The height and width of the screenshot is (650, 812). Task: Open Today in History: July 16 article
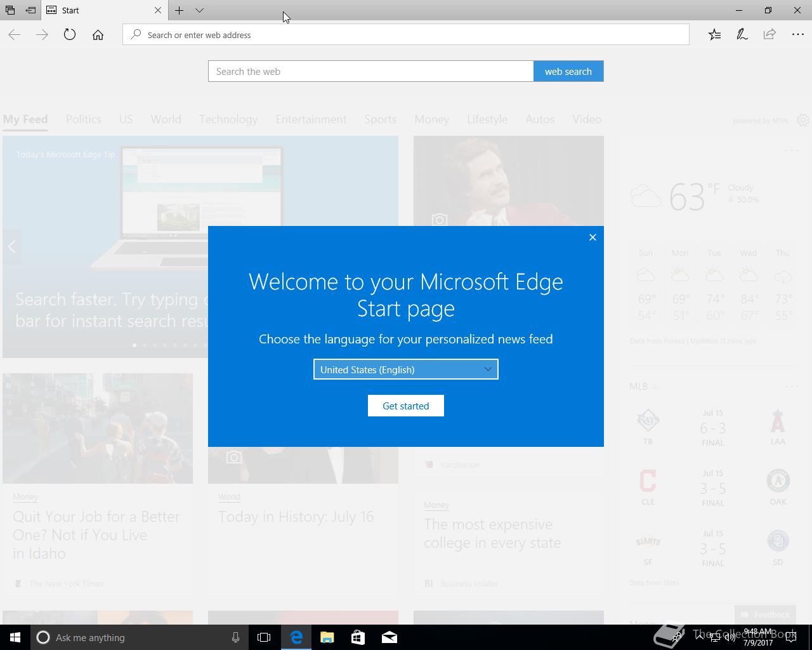coord(296,517)
